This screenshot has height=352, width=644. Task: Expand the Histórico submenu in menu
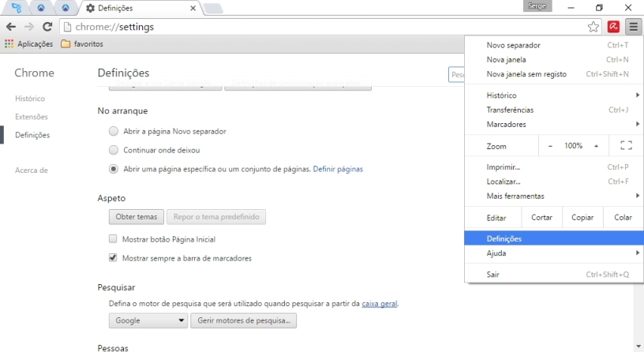click(x=554, y=95)
